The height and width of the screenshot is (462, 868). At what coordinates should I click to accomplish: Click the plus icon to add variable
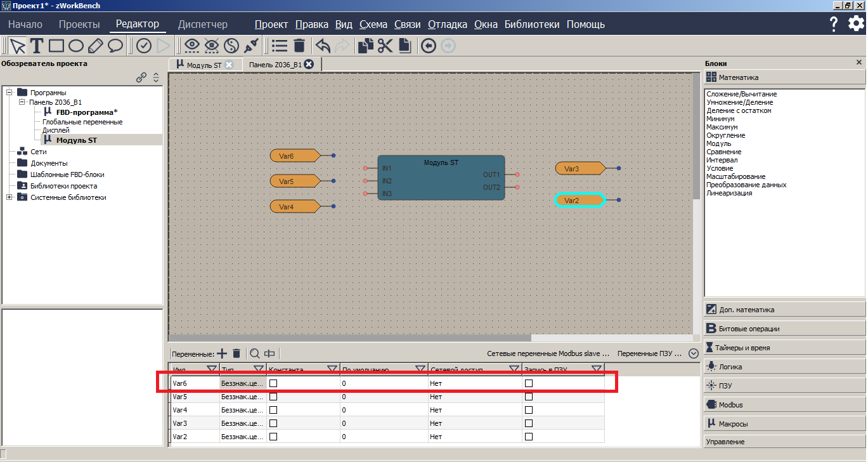pyautogui.click(x=221, y=353)
